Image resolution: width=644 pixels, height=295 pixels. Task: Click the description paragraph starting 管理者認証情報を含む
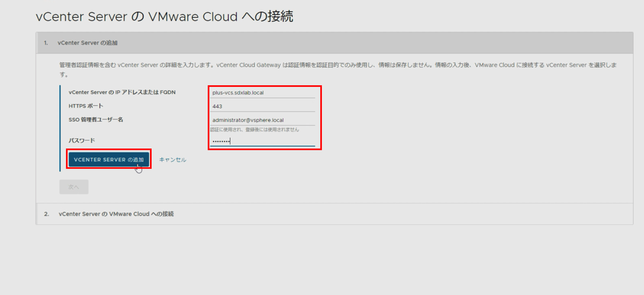click(338, 70)
